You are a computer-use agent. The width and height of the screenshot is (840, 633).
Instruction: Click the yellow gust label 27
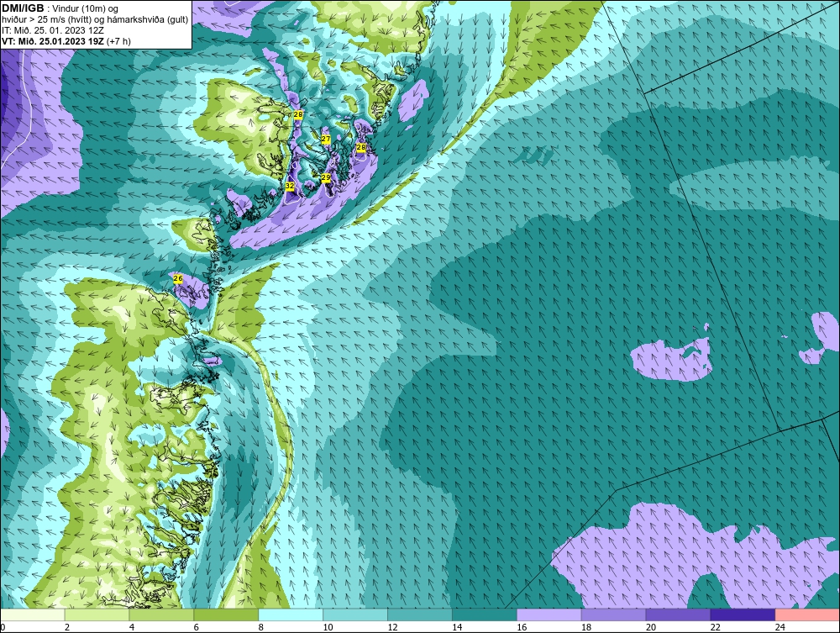click(326, 140)
